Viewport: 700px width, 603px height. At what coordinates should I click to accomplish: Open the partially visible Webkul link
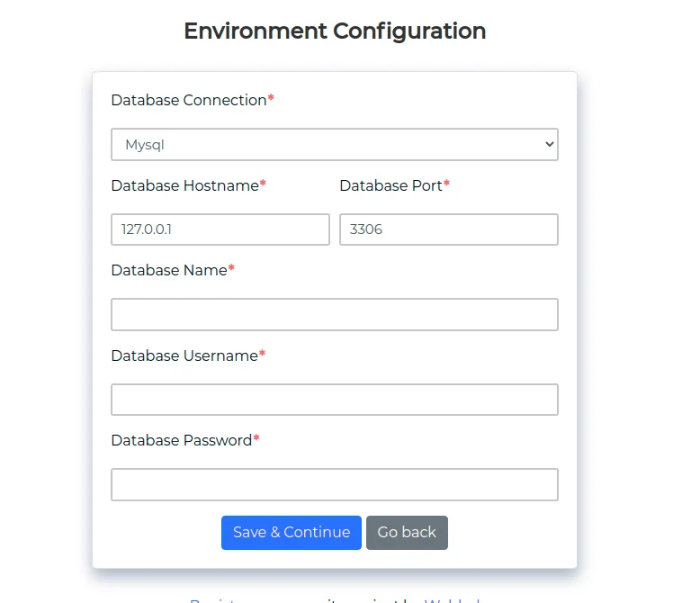453,600
